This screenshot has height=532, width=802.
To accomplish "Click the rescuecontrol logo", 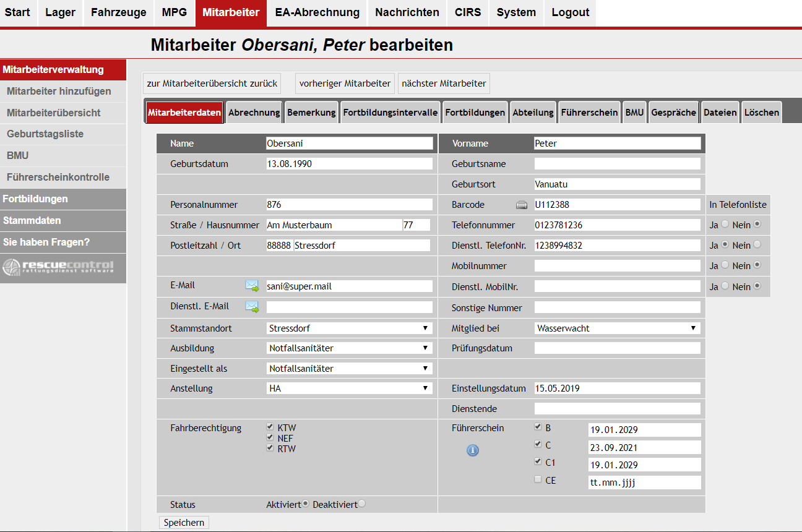I will click(58, 267).
